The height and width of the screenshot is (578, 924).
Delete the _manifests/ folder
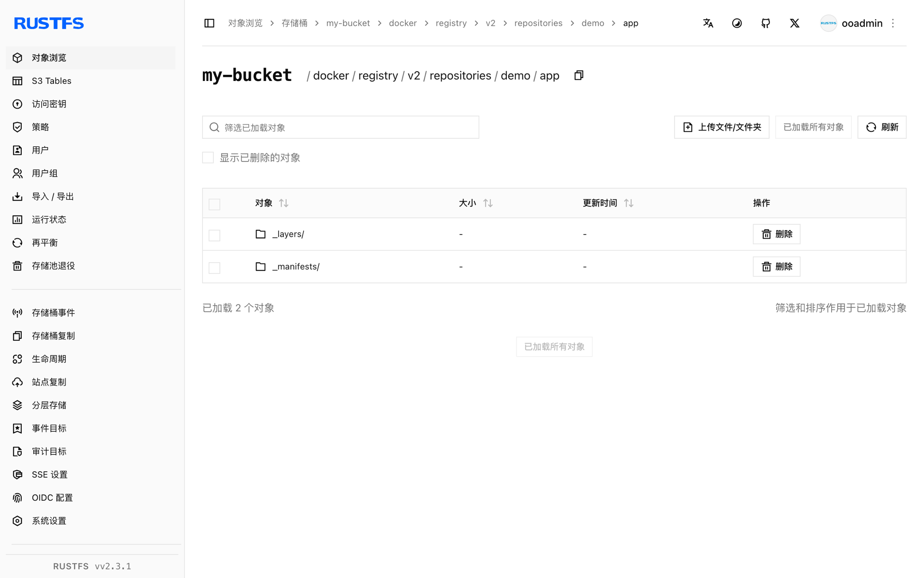point(777,267)
